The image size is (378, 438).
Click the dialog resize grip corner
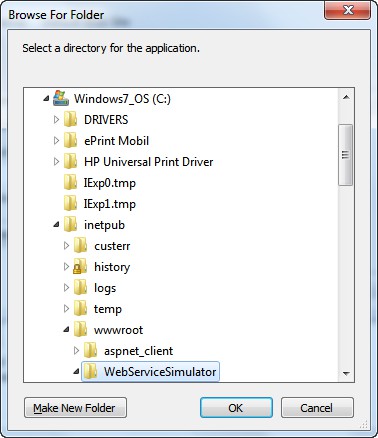click(364, 424)
